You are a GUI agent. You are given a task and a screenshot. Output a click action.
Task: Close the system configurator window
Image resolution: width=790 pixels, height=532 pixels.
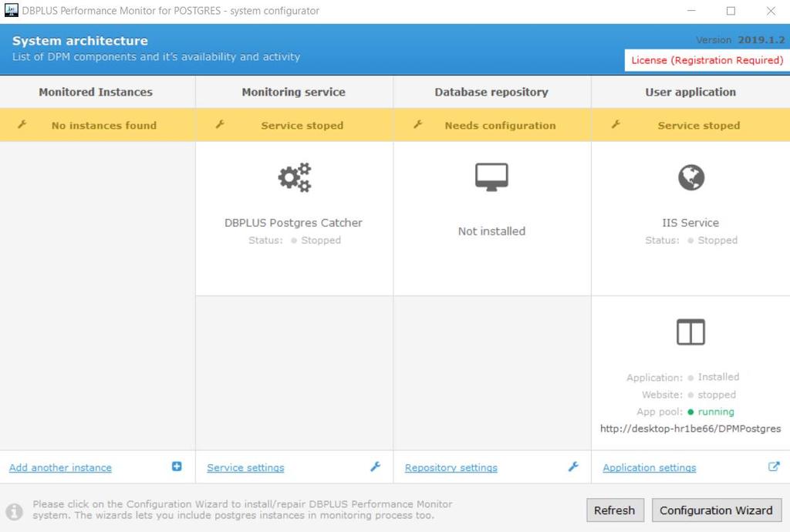771,11
